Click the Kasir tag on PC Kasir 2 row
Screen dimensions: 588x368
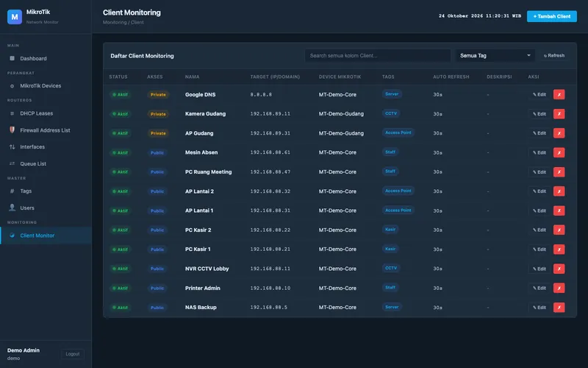pyautogui.click(x=390, y=229)
